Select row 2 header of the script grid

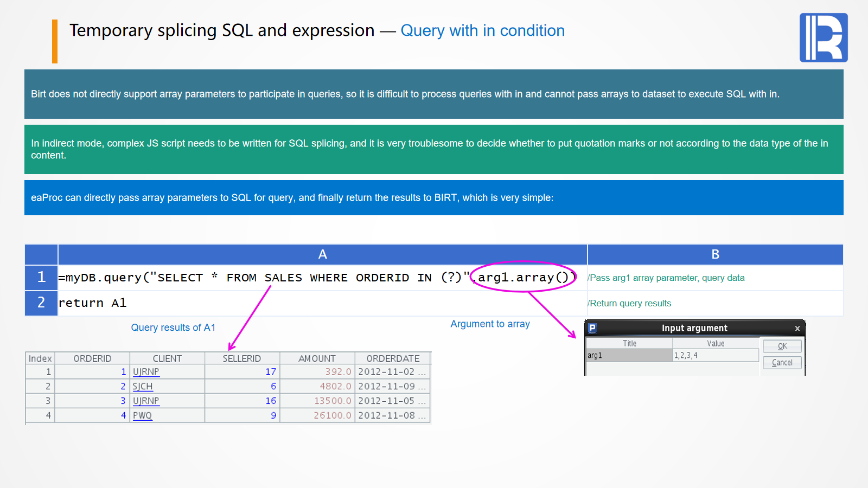point(41,303)
